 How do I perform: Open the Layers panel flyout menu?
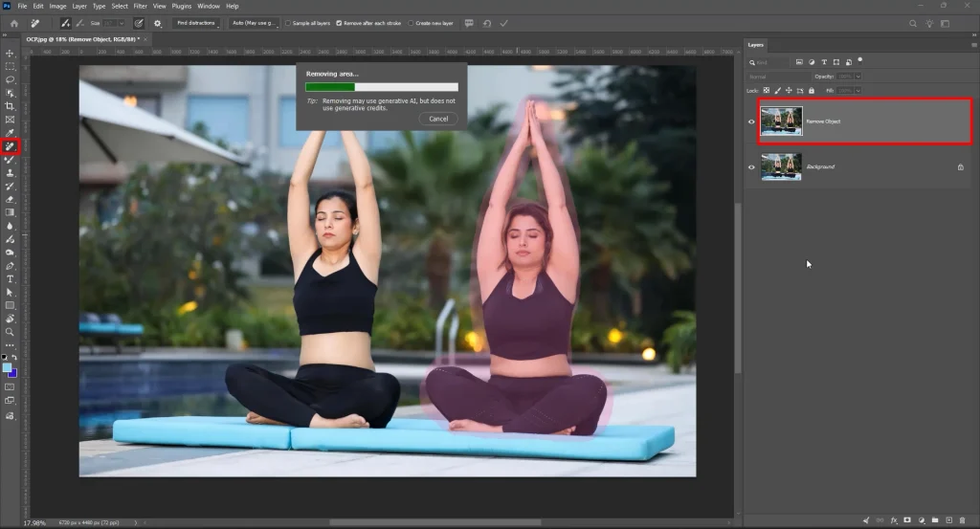[973, 45]
